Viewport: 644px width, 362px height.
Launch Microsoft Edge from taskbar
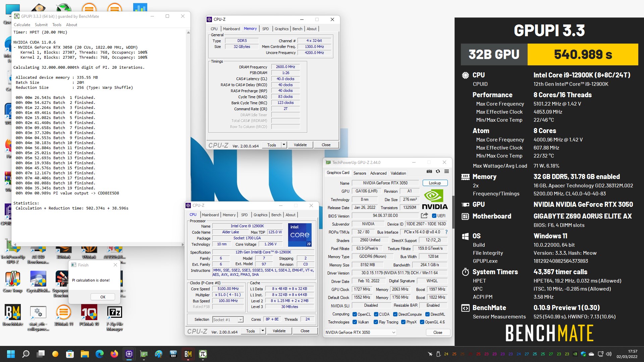pyautogui.click(x=100, y=354)
